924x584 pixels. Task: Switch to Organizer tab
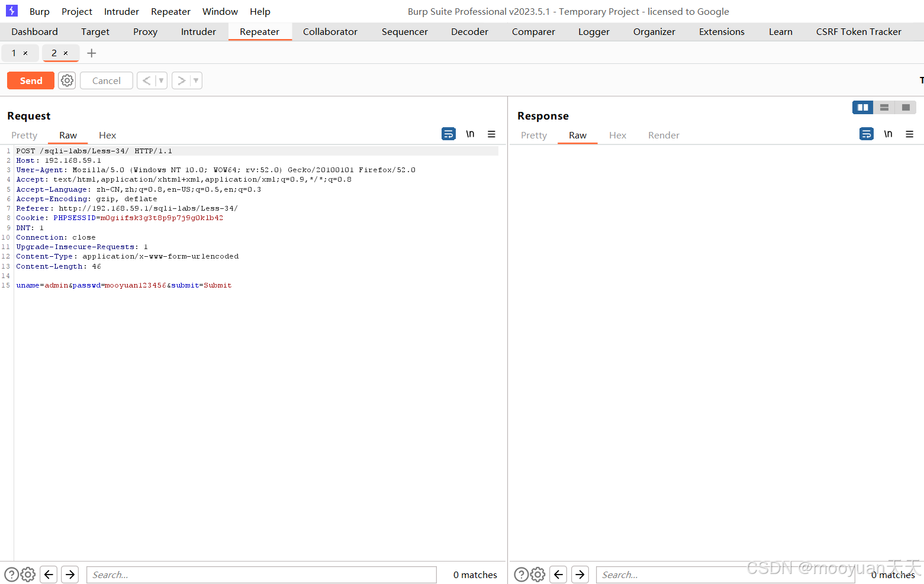click(654, 32)
